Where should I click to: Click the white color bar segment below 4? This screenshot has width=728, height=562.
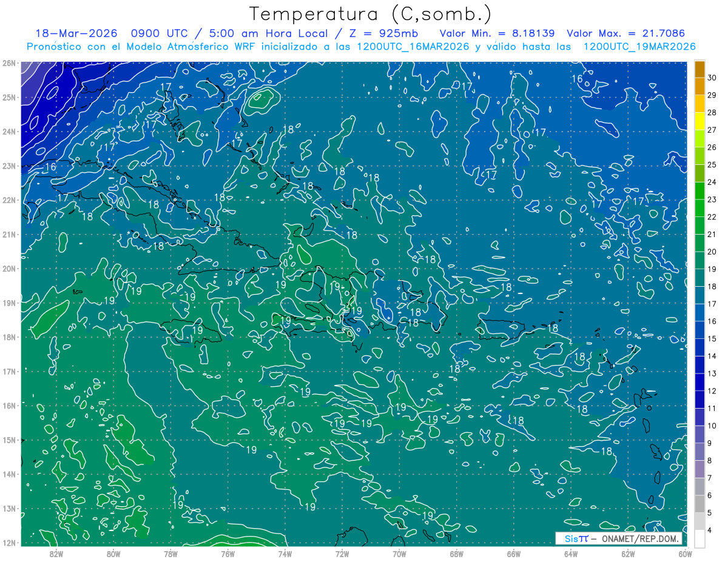click(699, 538)
